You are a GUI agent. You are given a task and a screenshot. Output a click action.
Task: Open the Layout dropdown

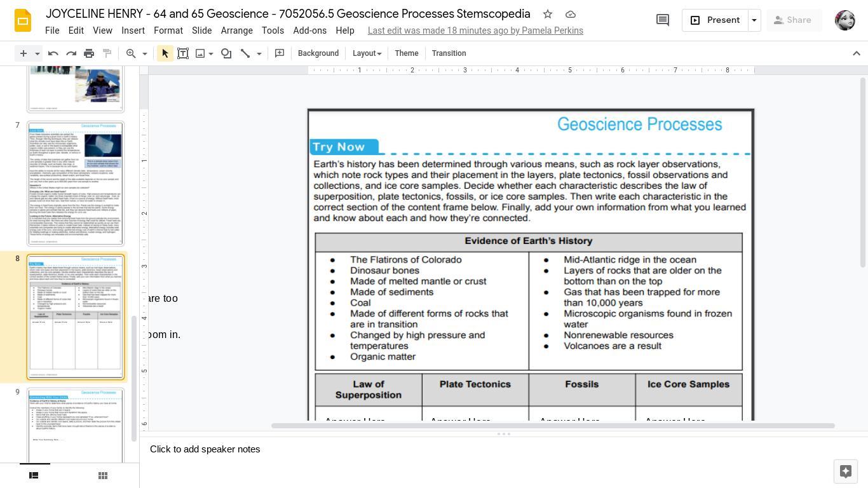point(367,53)
